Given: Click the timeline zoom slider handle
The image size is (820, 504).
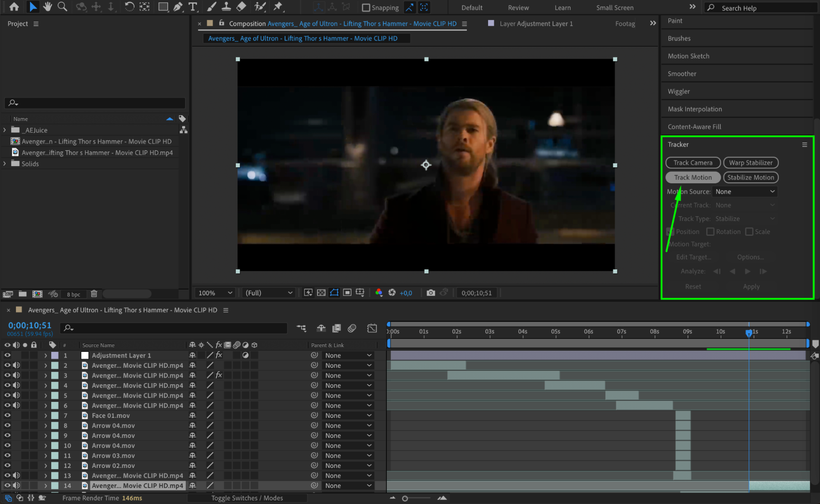Looking at the screenshot, I should 405,498.
